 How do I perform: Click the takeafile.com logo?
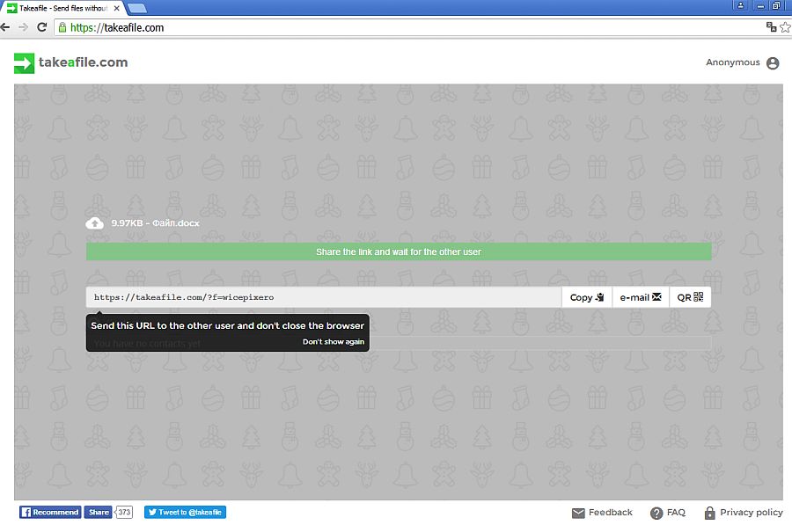pos(70,62)
